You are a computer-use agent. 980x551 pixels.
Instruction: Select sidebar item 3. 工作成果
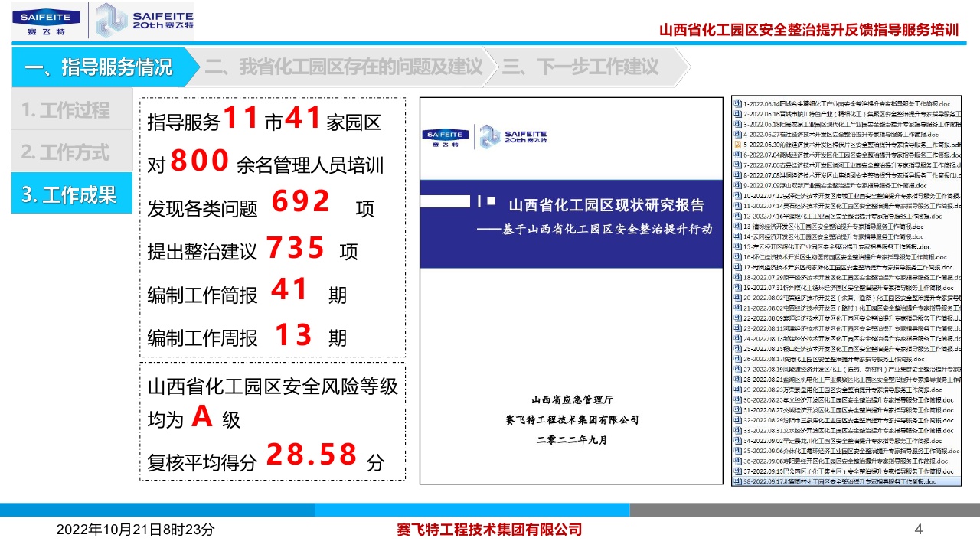pos(70,194)
